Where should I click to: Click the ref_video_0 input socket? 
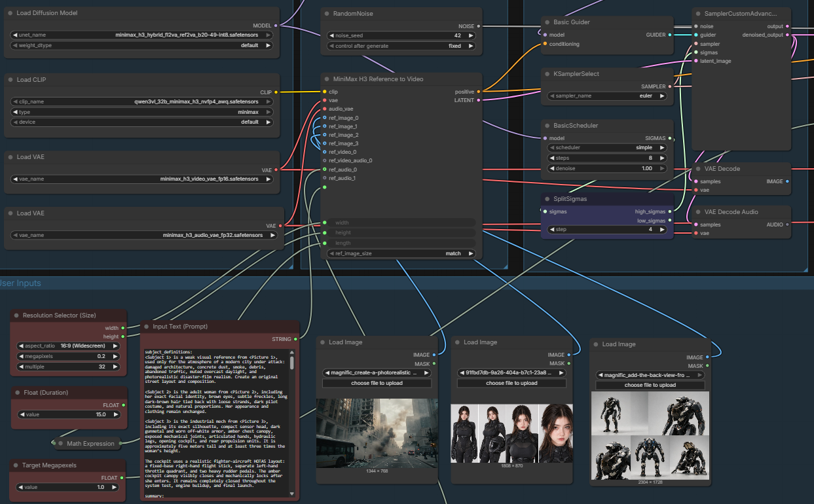pos(324,152)
